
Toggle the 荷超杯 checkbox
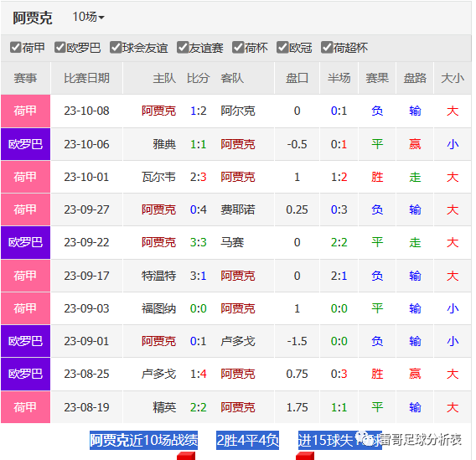coord(327,47)
